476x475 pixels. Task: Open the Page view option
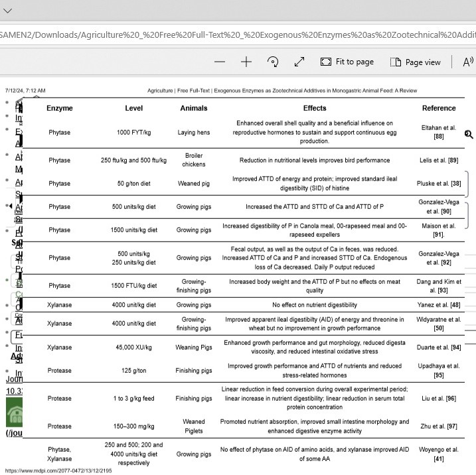[416, 62]
